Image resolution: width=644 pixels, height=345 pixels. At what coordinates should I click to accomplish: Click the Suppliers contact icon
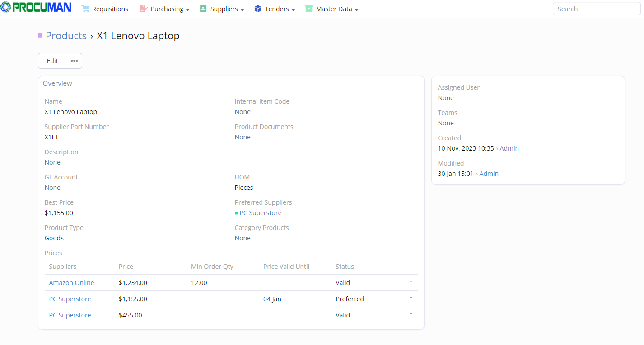pos(203,9)
